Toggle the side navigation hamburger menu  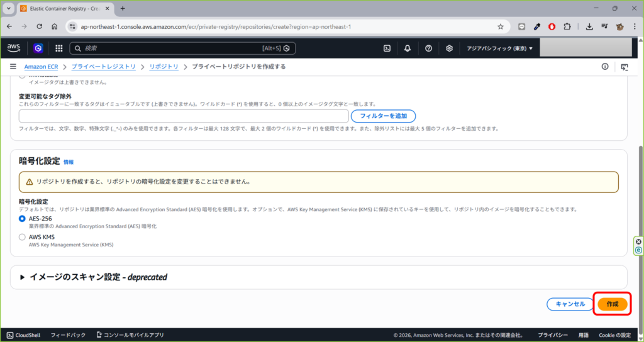pyautogui.click(x=13, y=67)
